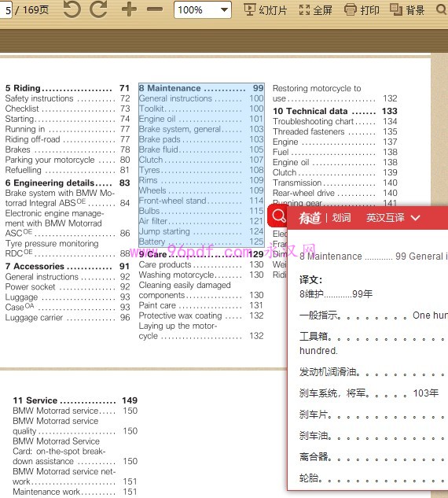448x498 pixels.
Task: Open search with the magnifier icon
Action: 442,9
